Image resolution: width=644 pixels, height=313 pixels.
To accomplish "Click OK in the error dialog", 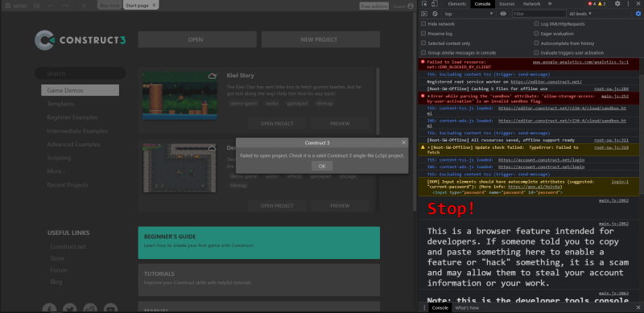I will point(322,166).
